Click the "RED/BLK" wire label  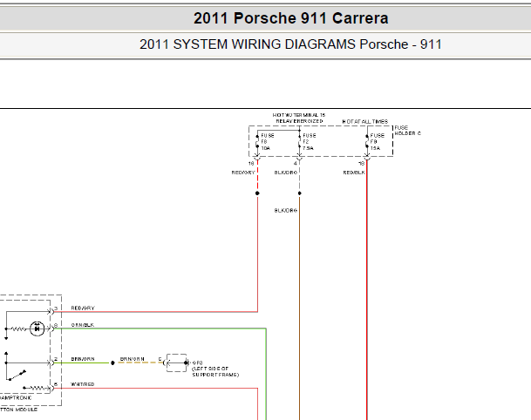pyautogui.click(x=354, y=173)
